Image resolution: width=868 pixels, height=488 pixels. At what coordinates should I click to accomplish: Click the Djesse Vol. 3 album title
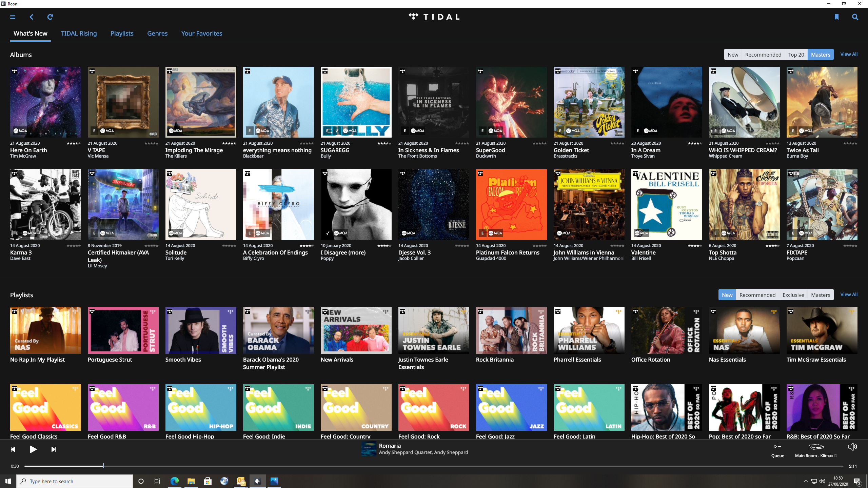tap(414, 252)
